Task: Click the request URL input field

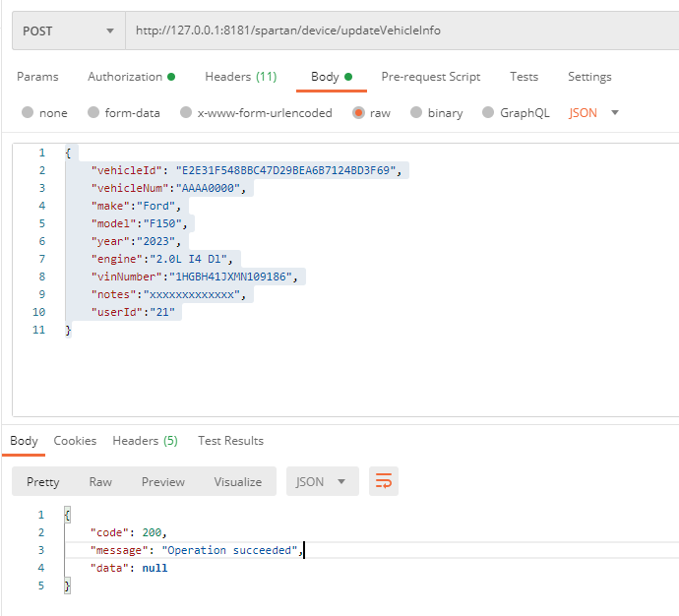Action: [394, 31]
